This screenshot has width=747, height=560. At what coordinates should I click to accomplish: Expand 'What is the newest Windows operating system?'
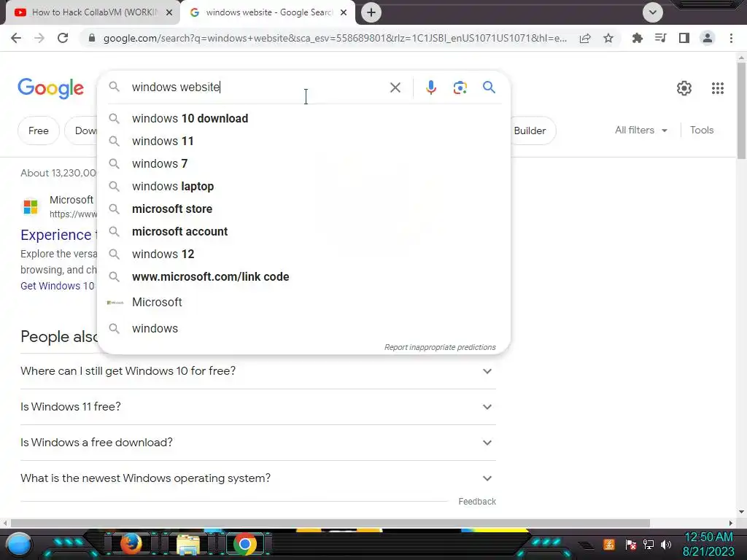pyautogui.click(x=258, y=478)
